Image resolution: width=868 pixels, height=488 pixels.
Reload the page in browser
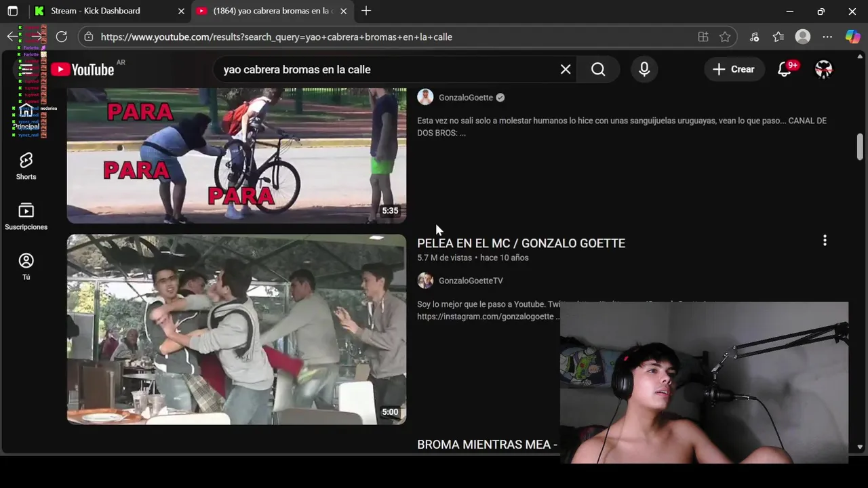[62, 37]
